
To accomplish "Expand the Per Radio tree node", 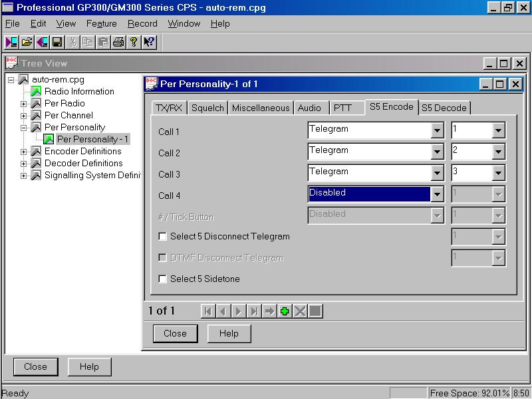I will click(x=23, y=104).
